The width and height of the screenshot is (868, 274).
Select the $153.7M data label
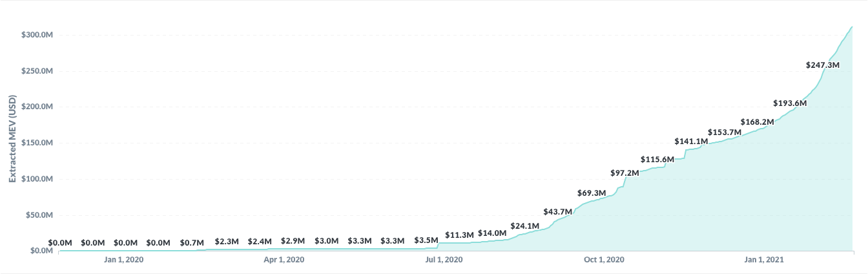point(723,132)
